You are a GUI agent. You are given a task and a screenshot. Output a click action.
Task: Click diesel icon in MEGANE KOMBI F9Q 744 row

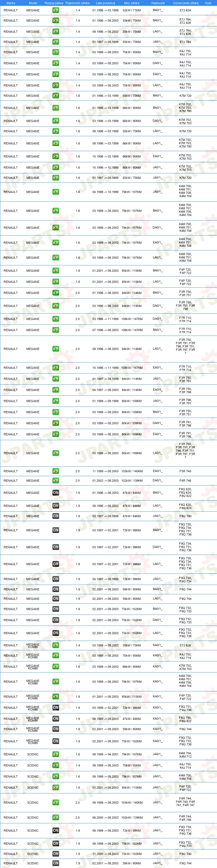click(55, 729)
